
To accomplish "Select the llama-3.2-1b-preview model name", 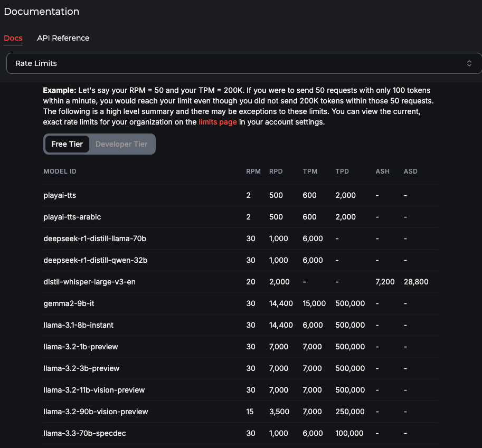I will tap(81, 347).
